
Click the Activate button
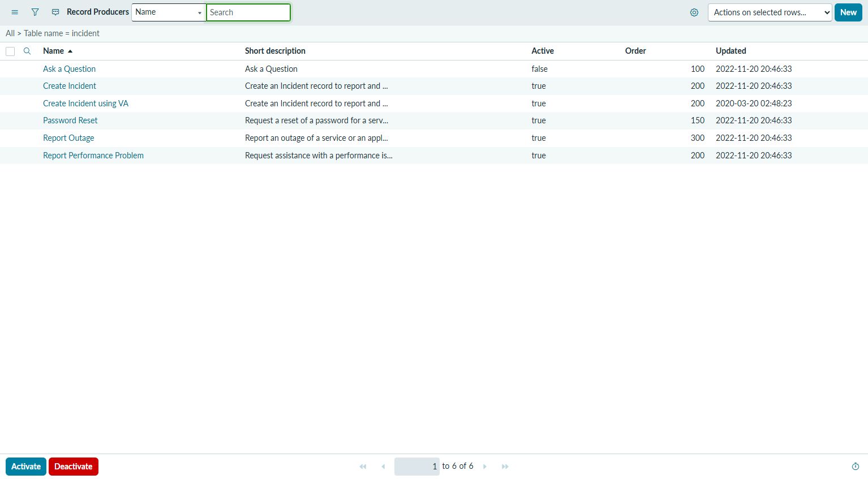[x=26, y=467]
